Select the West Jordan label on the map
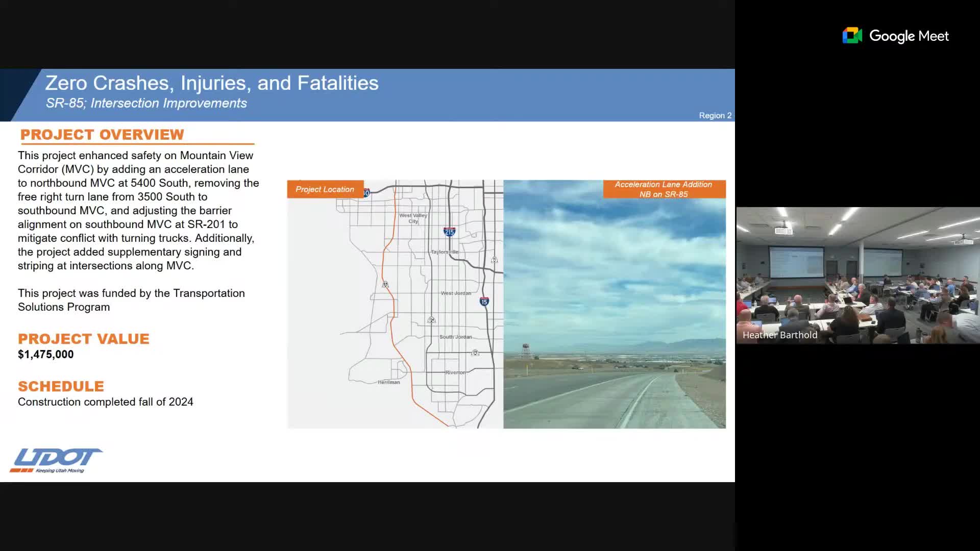This screenshot has height=551, width=980. coord(456,293)
